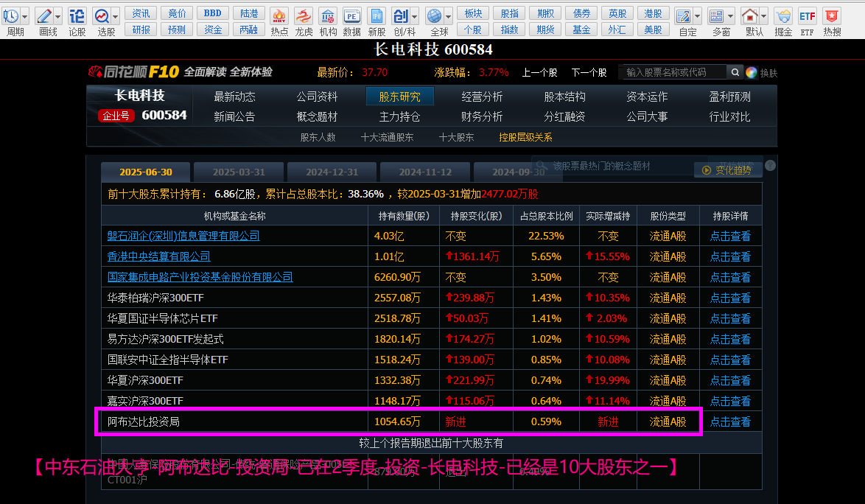Open the 周期 period clock icon

click(11, 16)
